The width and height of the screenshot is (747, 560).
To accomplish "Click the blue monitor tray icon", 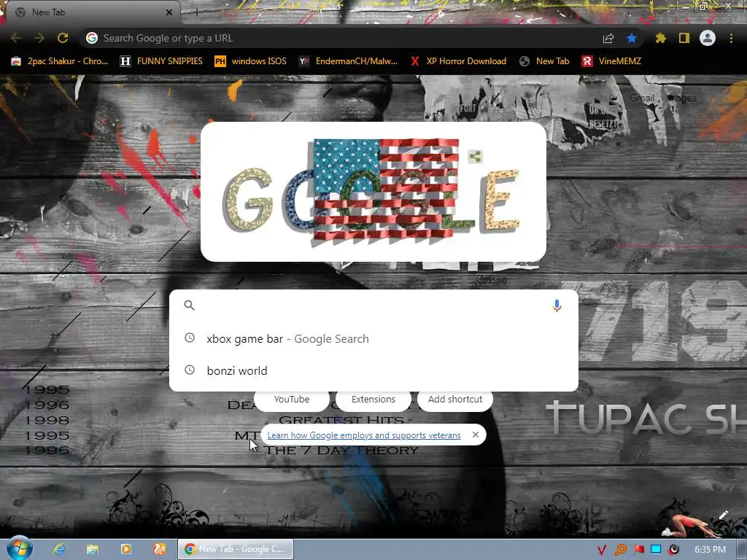I will pos(656,550).
